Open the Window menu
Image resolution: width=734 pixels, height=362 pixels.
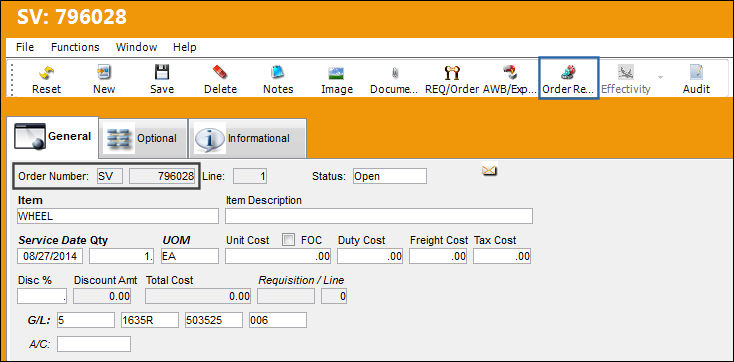[136, 47]
